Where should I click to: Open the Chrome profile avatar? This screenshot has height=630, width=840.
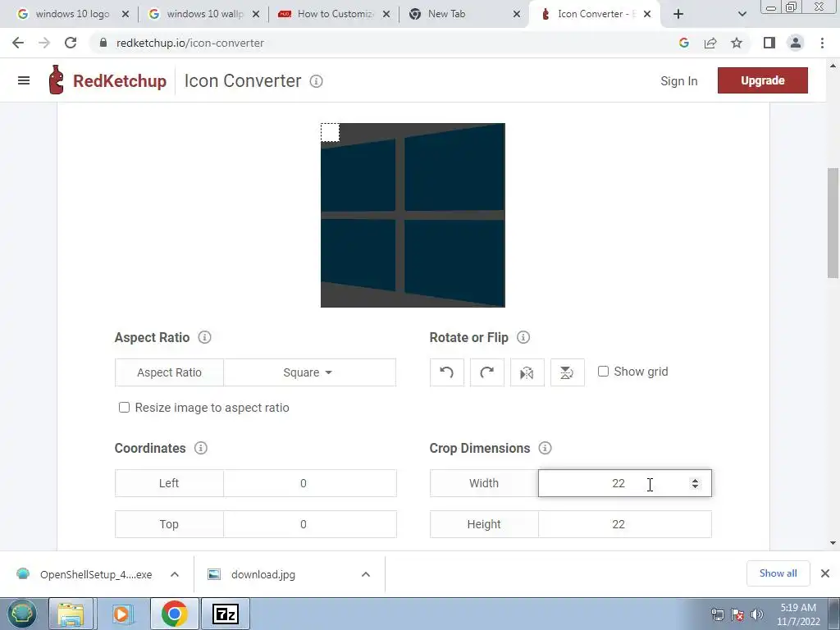(796, 43)
